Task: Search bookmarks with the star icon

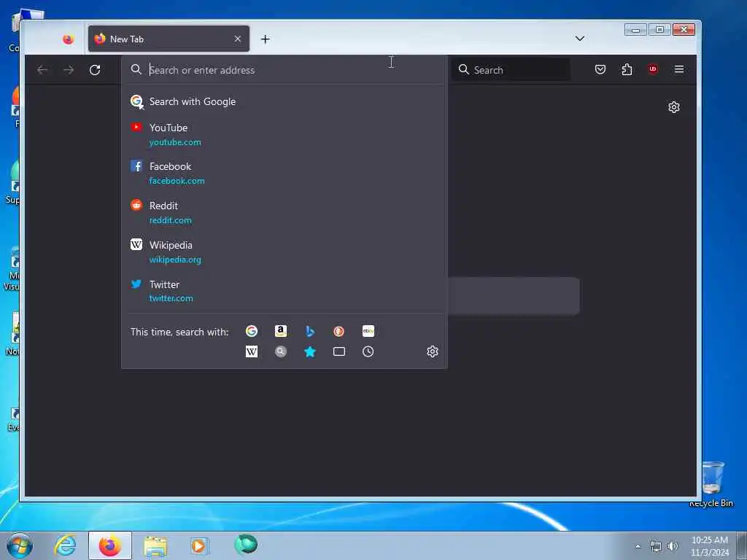Action: (x=309, y=351)
